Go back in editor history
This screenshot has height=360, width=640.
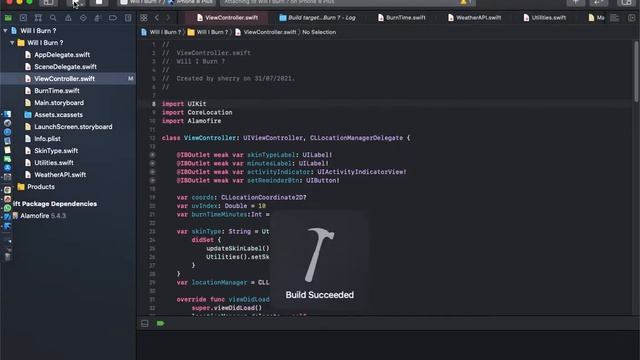coord(157,18)
